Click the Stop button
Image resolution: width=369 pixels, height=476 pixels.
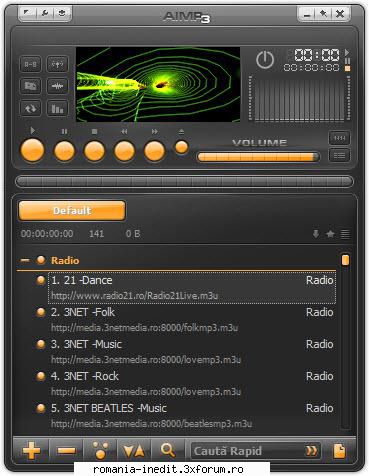point(94,151)
